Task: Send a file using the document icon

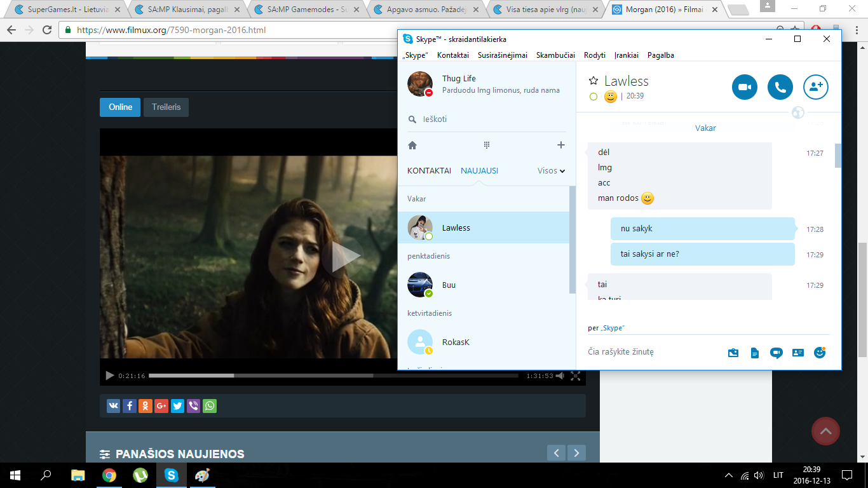Action: point(755,353)
